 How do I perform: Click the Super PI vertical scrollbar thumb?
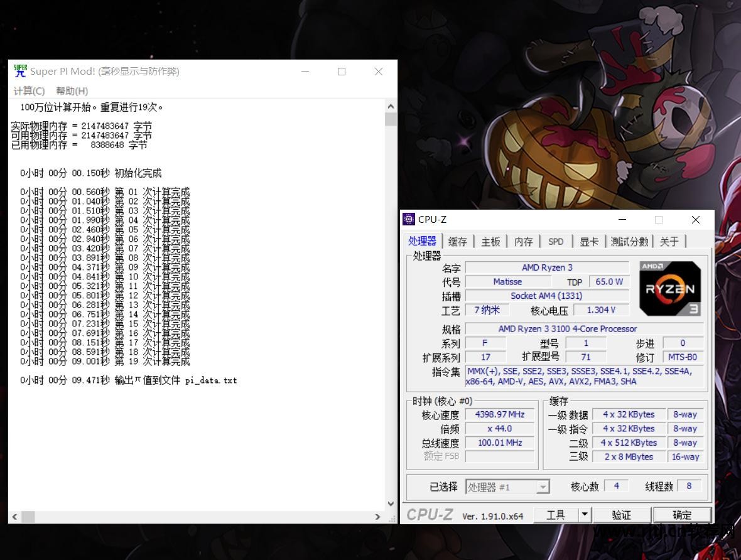pos(391,119)
